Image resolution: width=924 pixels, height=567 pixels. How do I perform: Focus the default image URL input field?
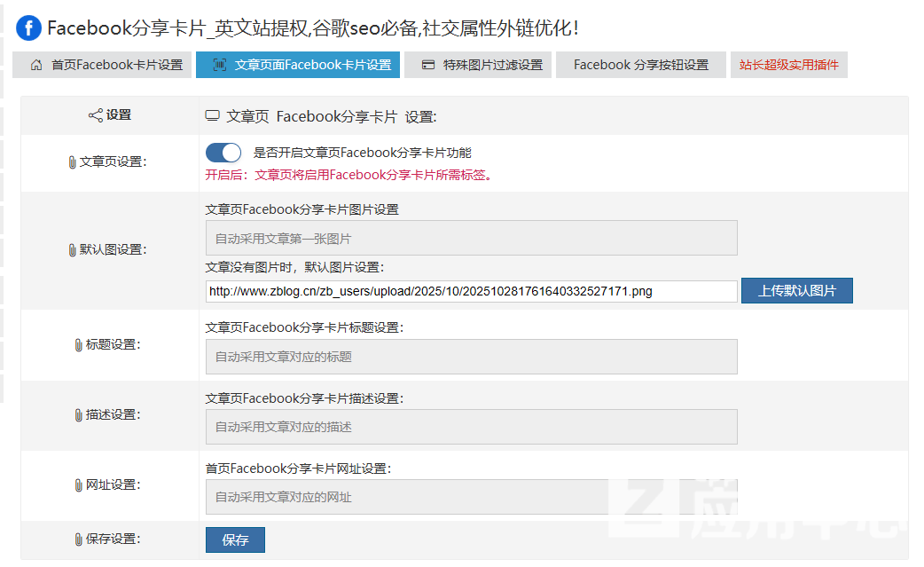pos(471,291)
